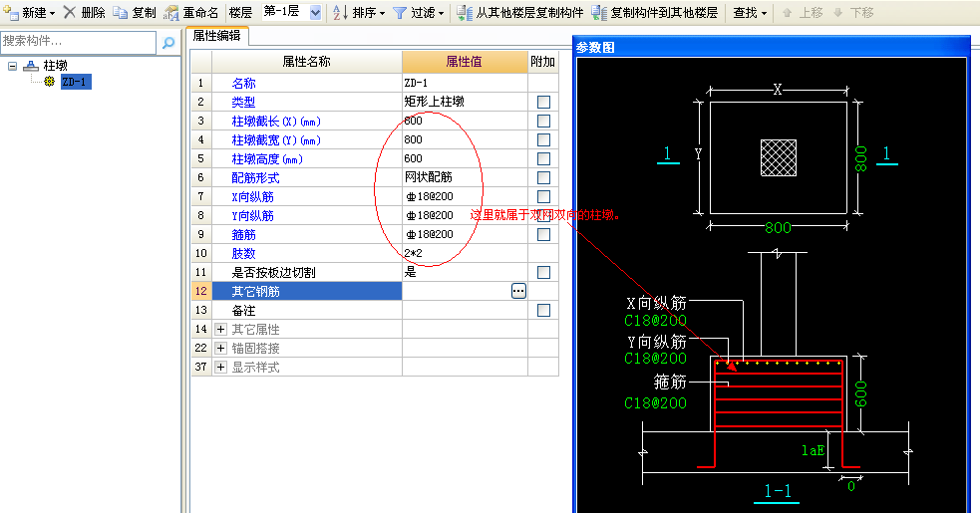
Task: Expand the 显示样式 group
Action: point(220,367)
